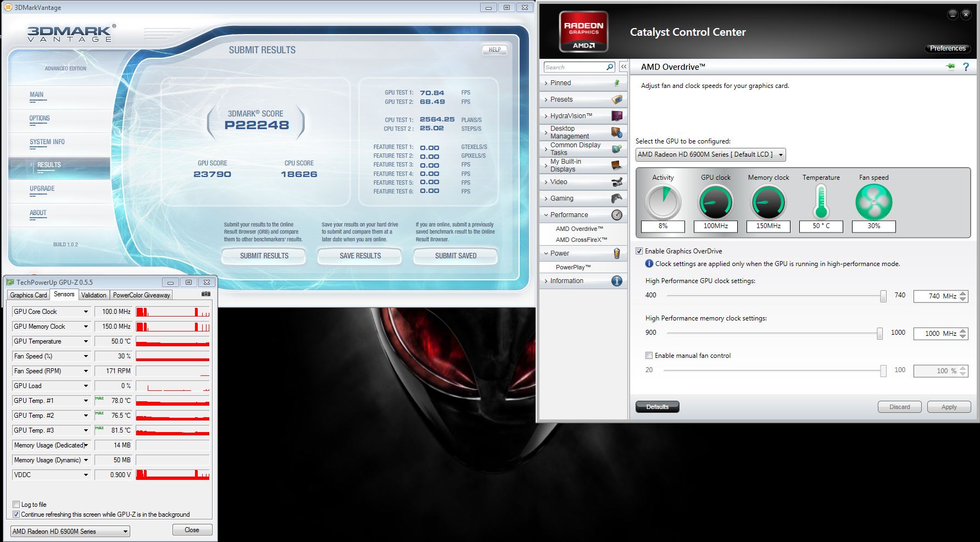Open SYSTEM INFO in 3DMark Vantage

tap(47, 142)
